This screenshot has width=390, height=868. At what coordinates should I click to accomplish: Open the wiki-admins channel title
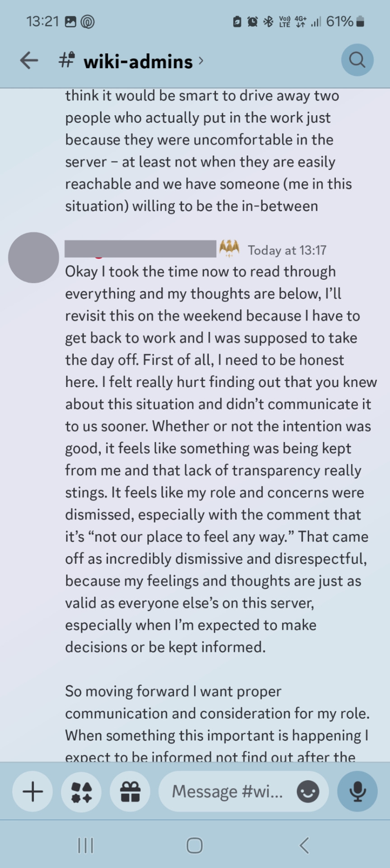click(138, 61)
